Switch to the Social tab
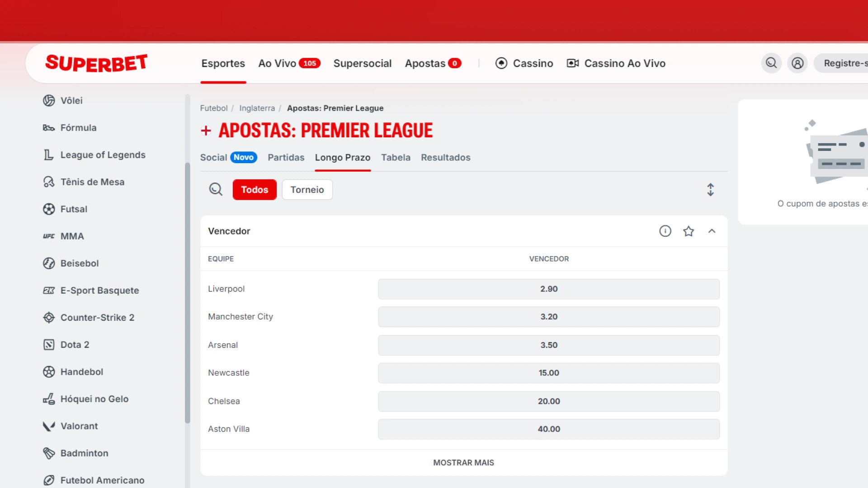This screenshot has height=488, width=868. pos(229,157)
